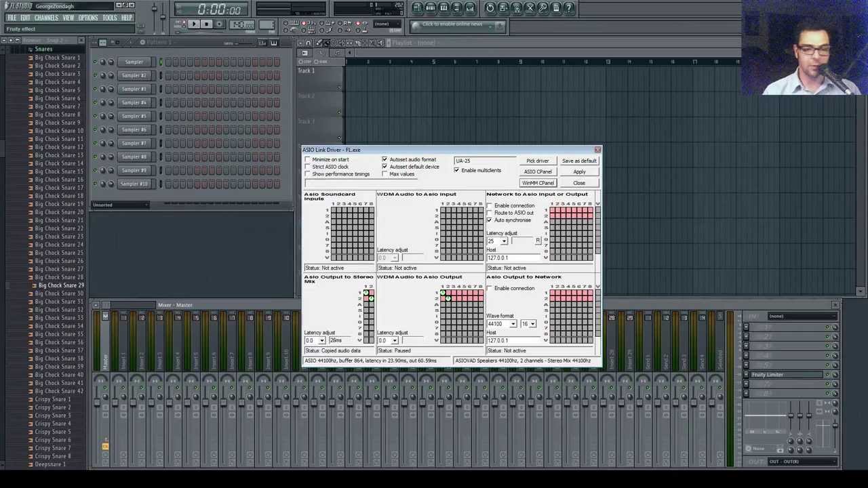Screen dimensions: 868x488
Task: Click the Apply button
Action: pyautogui.click(x=579, y=172)
